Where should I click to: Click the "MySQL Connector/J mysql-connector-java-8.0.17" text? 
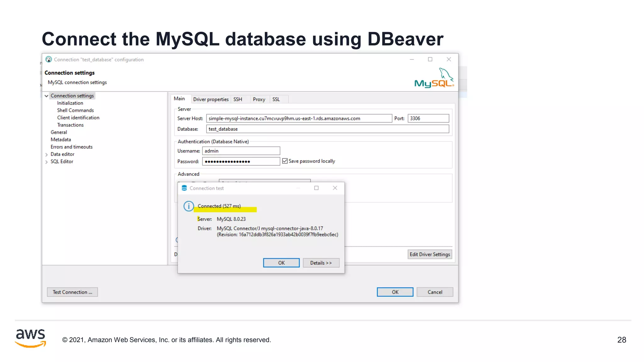[270, 228]
